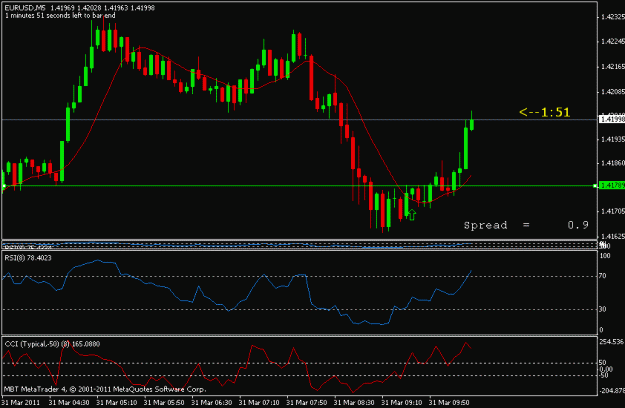The height and width of the screenshot is (408, 625).
Task: Click the blue RSI line's latest point
Action: 471,271
